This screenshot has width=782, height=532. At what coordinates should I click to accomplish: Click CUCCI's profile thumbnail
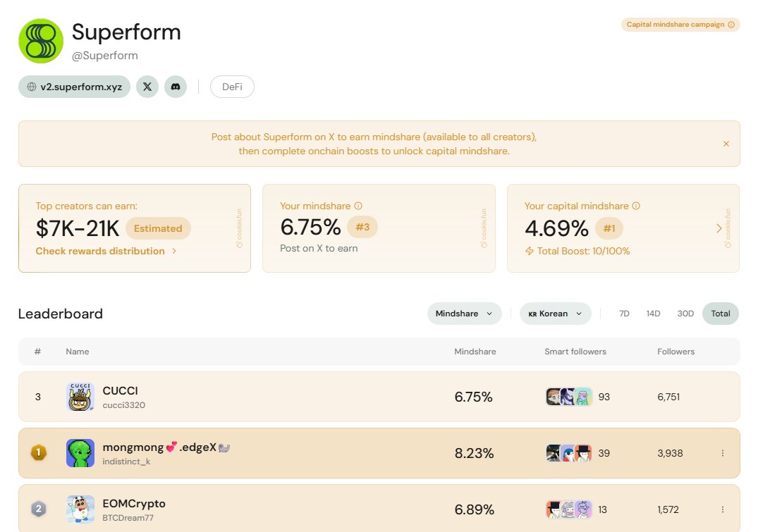tap(80, 396)
